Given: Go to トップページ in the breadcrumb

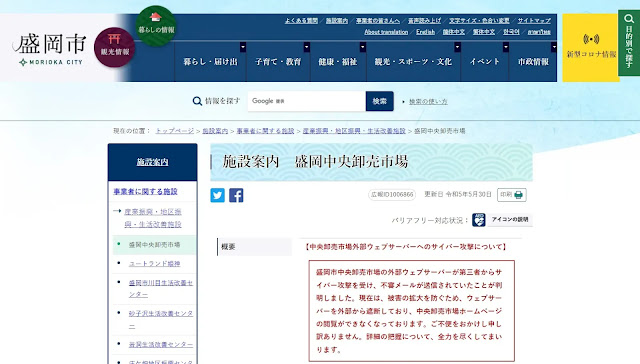Looking at the screenshot, I should click(x=175, y=131).
